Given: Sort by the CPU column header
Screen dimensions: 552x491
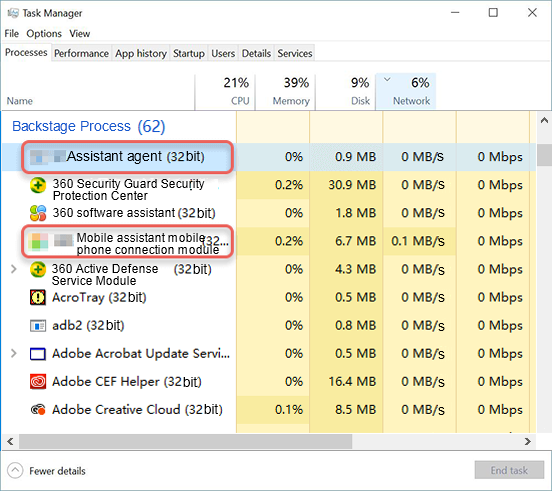Looking at the screenshot, I should [225, 92].
